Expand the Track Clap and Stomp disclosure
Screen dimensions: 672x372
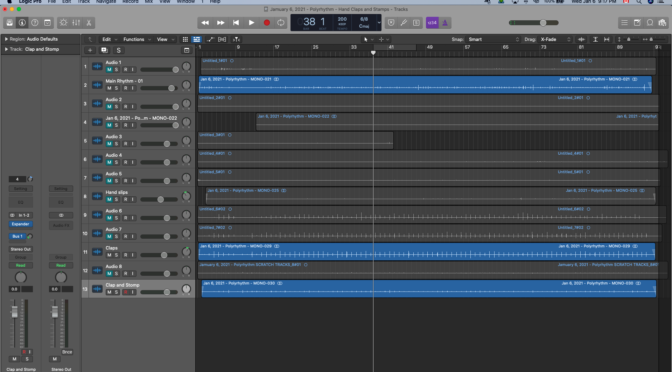pos(6,49)
